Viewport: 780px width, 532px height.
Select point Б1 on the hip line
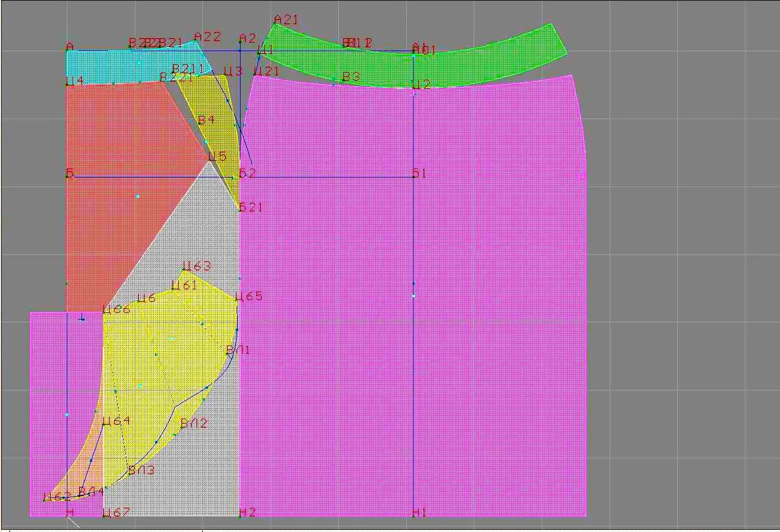point(420,174)
